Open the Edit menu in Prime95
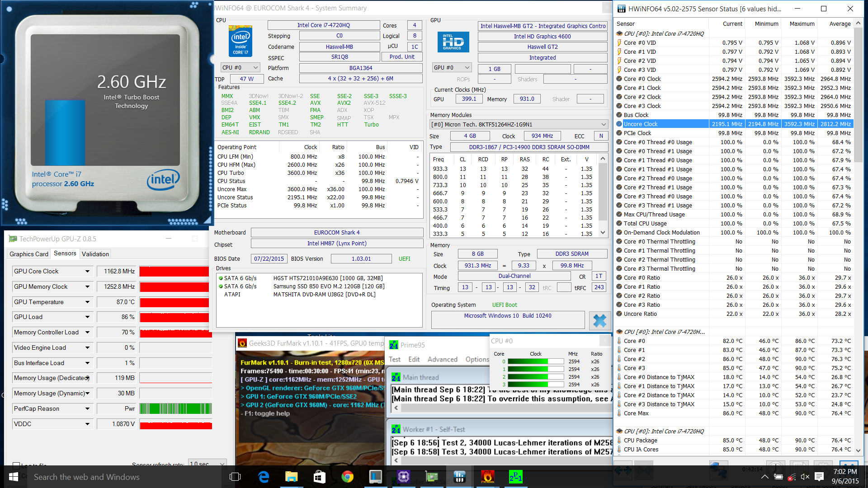The image size is (868, 488). pyautogui.click(x=414, y=359)
